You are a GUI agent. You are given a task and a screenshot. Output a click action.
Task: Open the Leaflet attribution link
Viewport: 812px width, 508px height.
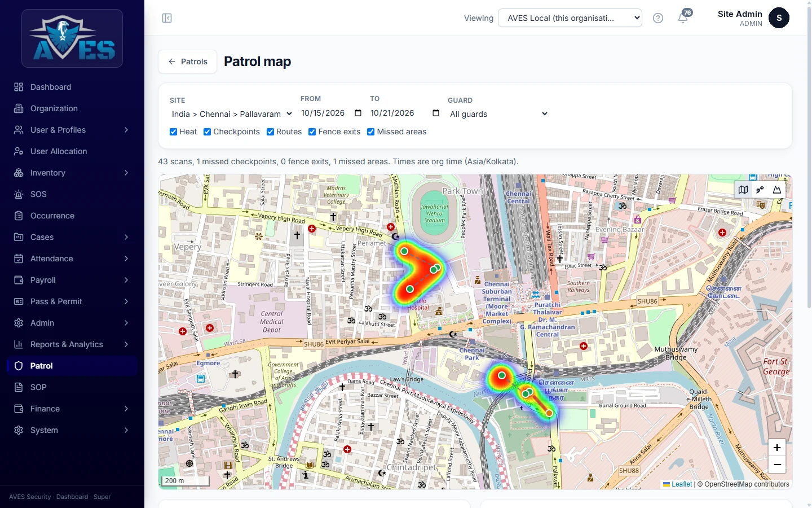click(x=677, y=484)
